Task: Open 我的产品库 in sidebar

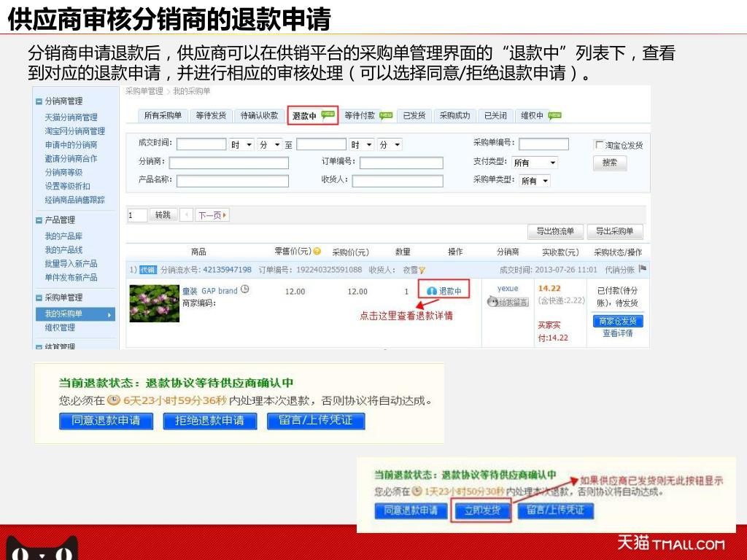Action: tap(64, 236)
